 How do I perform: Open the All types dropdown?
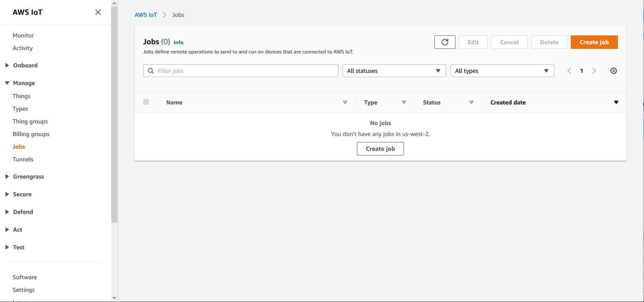pyautogui.click(x=502, y=71)
